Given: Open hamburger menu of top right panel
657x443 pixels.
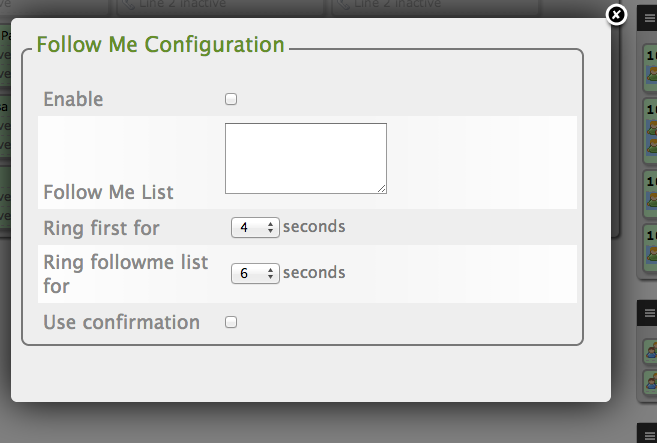Looking at the screenshot, I should coord(650,19).
